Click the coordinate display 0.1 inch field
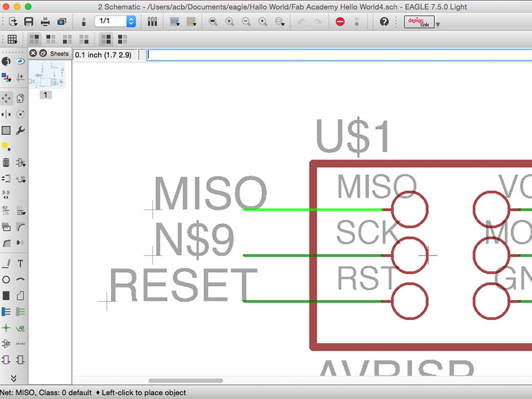The width and height of the screenshot is (532, 399). coord(105,55)
